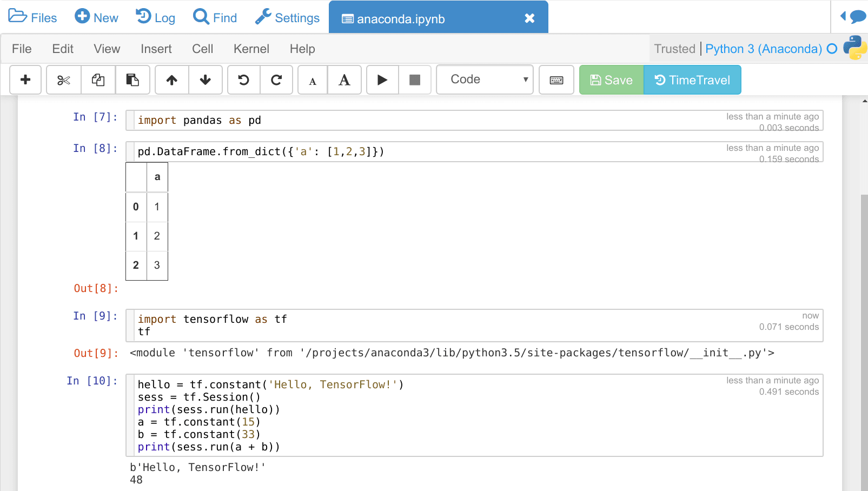868x491 pixels.
Task: Click the decrease font size A icon
Action: [312, 79]
